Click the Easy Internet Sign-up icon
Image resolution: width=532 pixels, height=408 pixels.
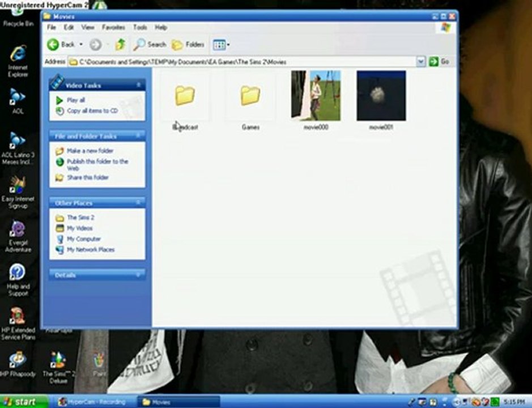point(18,192)
